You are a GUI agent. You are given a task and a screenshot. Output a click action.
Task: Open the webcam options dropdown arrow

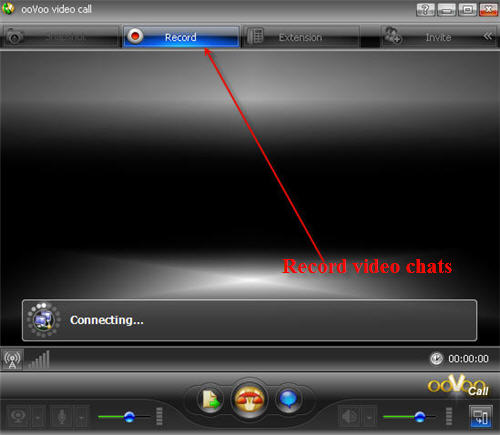38,417
